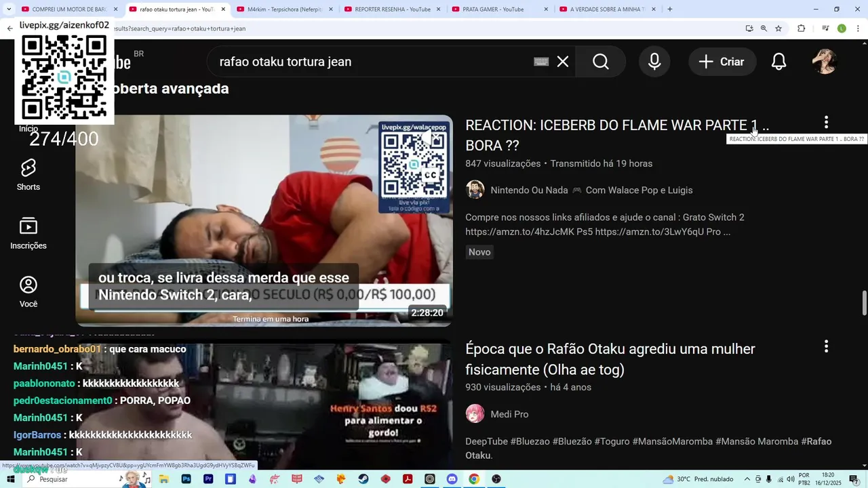Open the Época que o Rafão Otaku agrediu title
The width and height of the screenshot is (868, 488).
pos(610,359)
